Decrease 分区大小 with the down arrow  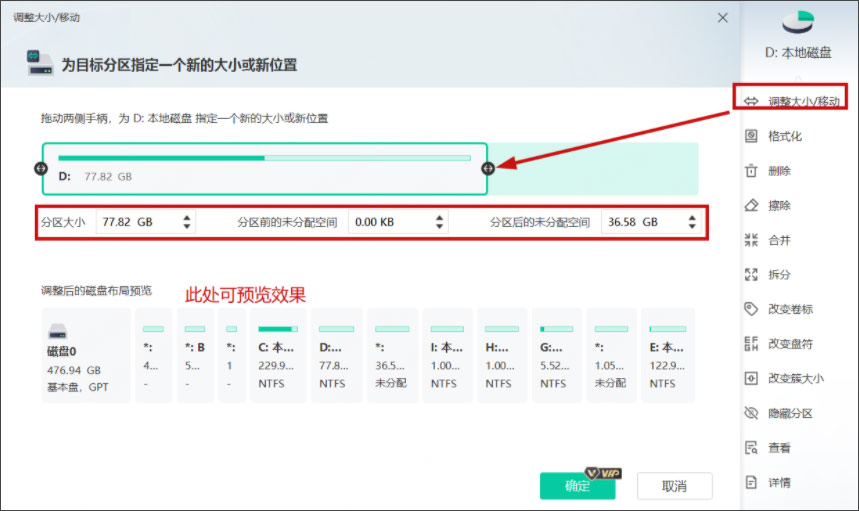187,226
